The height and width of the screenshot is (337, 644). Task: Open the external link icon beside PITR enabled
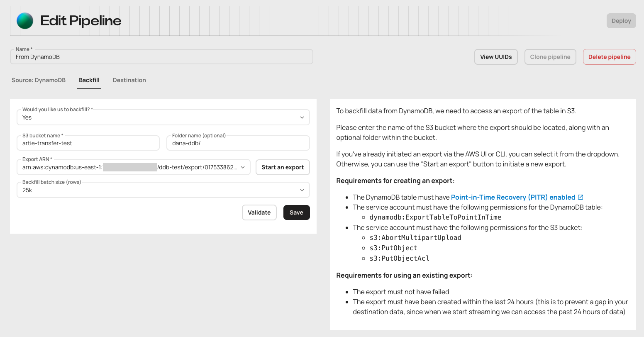(x=581, y=197)
